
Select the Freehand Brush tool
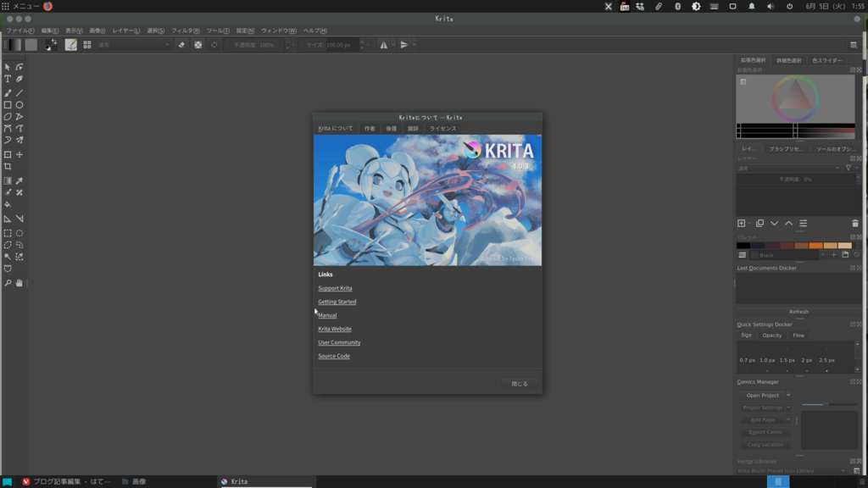pyautogui.click(x=8, y=93)
